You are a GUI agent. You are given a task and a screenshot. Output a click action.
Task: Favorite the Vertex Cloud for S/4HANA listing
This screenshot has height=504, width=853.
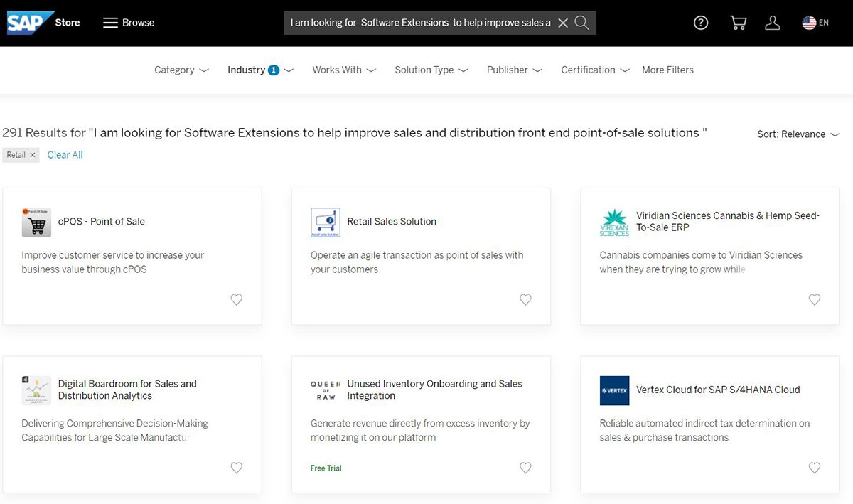pyautogui.click(x=814, y=468)
